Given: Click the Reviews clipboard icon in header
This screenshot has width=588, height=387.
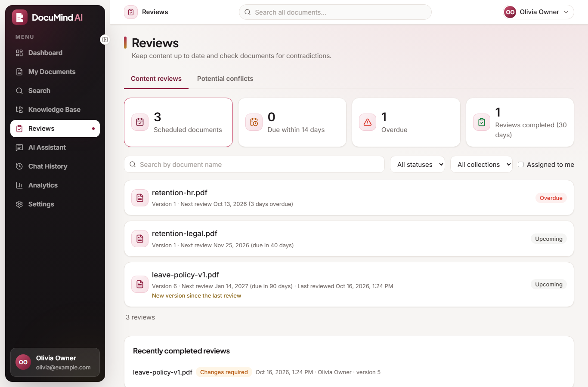Looking at the screenshot, I should (131, 12).
